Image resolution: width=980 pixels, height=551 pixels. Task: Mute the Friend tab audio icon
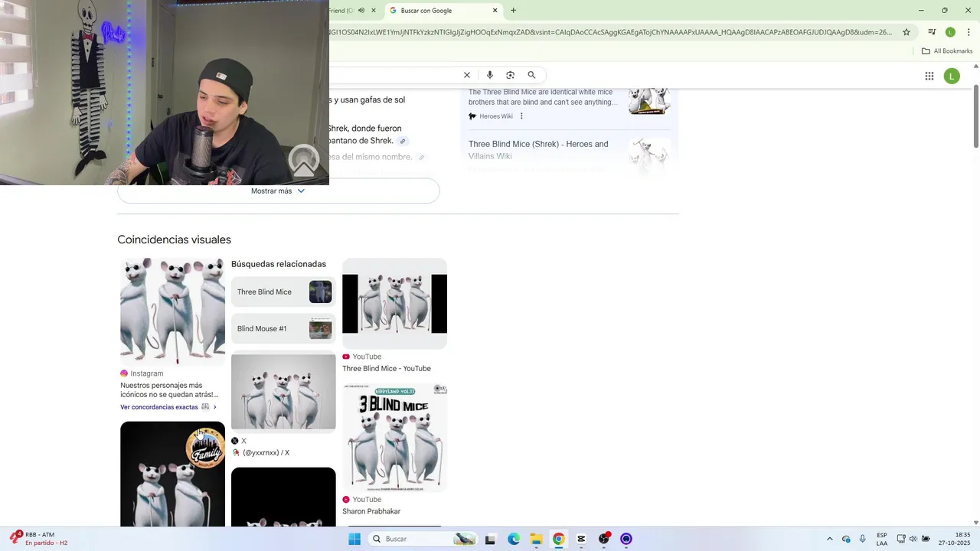pyautogui.click(x=361, y=11)
